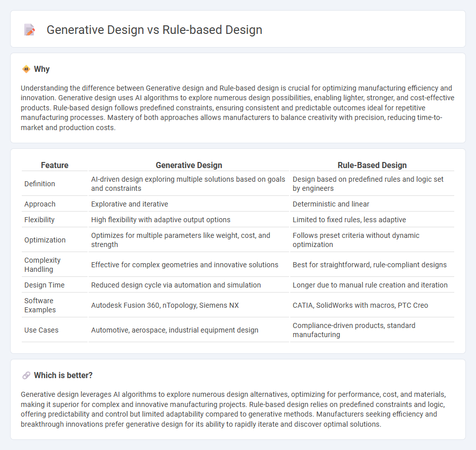Click the memo-with-pencil page title icon
This screenshot has height=450, width=476.
click(29, 30)
